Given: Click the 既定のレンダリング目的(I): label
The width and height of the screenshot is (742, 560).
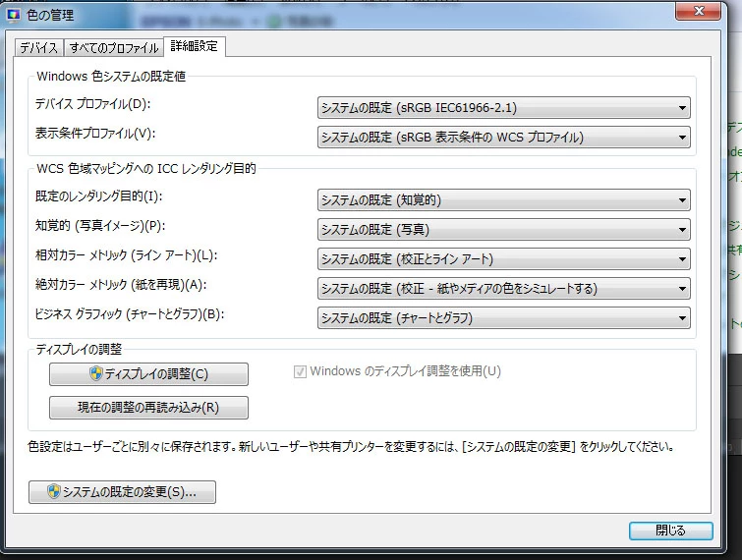Looking at the screenshot, I should pos(99,196).
